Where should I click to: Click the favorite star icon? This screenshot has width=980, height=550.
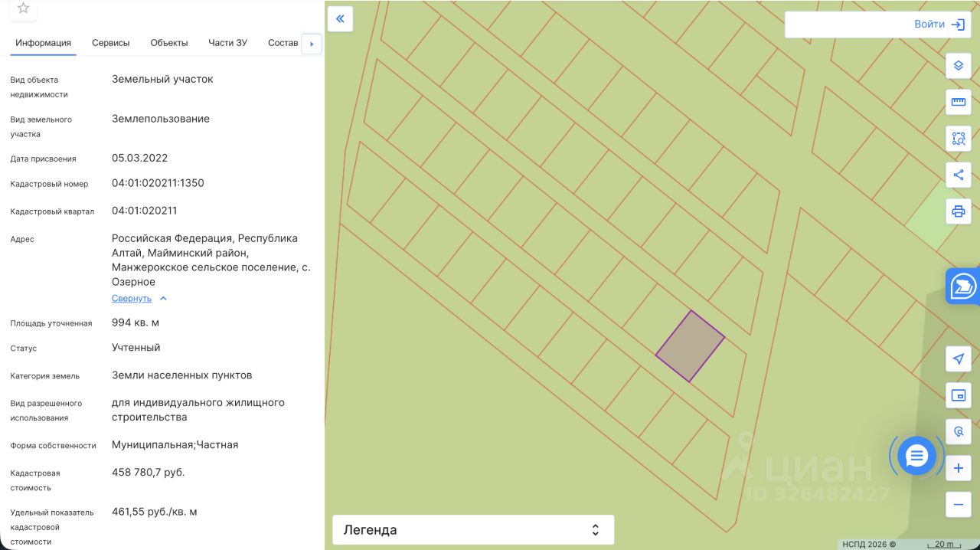pyautogui.click(x=23, y=8)
